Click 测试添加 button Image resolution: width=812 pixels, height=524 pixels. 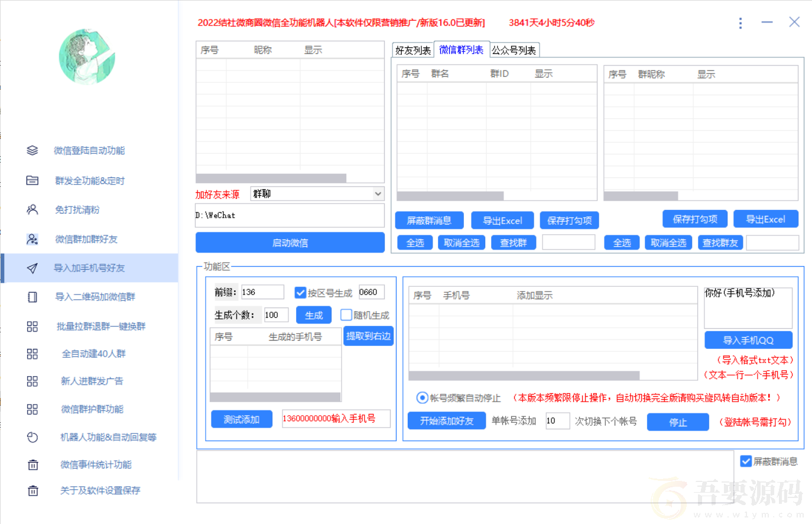pos(242,419)
